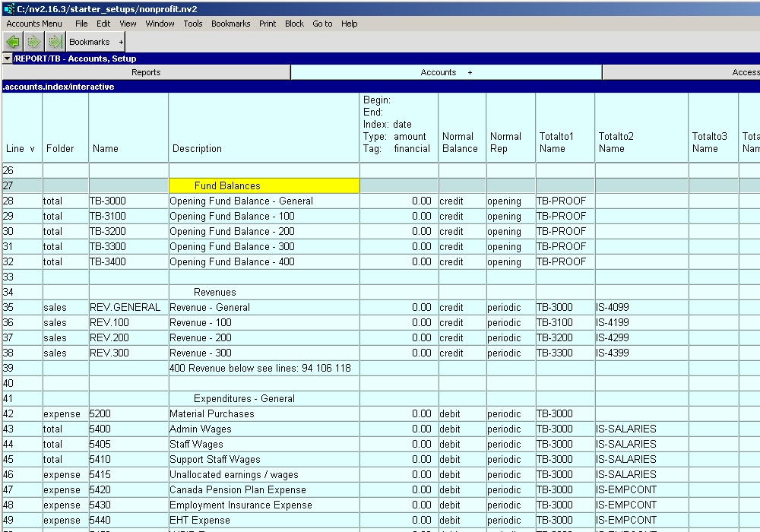Viewport: 760px width, 532px height.
Task: Expand the Accounts tab plus menu
Action: tap(470, 72)
